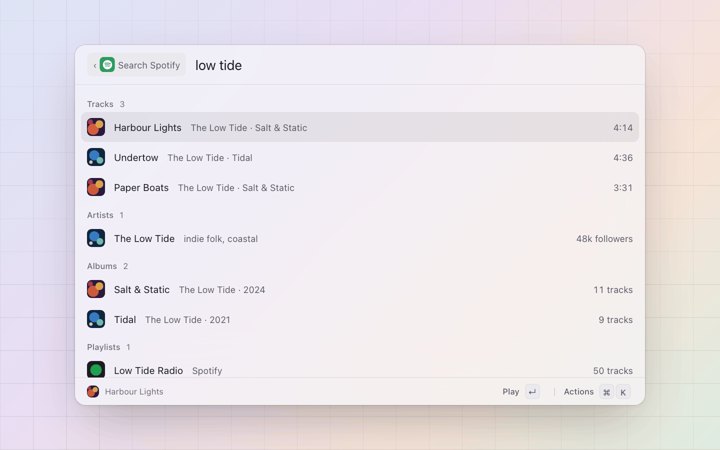Open the Actions menu

click(x=579, y=392)
